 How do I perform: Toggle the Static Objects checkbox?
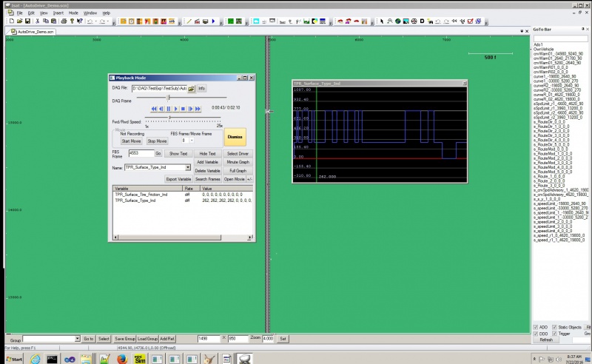tap(554, 327)
